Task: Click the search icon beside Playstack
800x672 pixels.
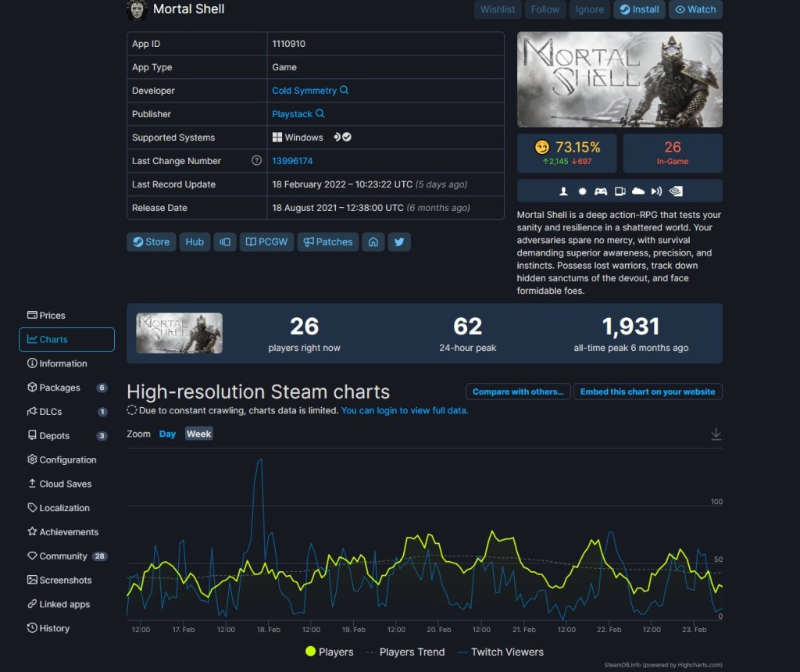Action: tap(320, 114)
